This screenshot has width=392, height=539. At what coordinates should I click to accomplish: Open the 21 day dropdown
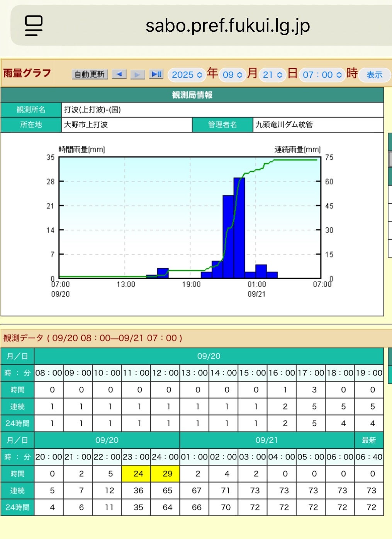272,75
